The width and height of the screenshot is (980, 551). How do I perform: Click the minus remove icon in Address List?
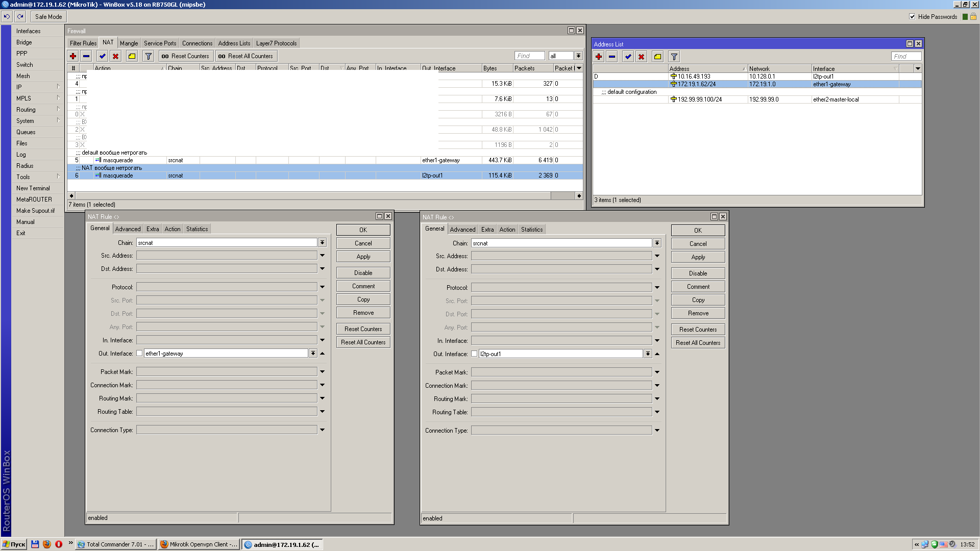point(612,57)
